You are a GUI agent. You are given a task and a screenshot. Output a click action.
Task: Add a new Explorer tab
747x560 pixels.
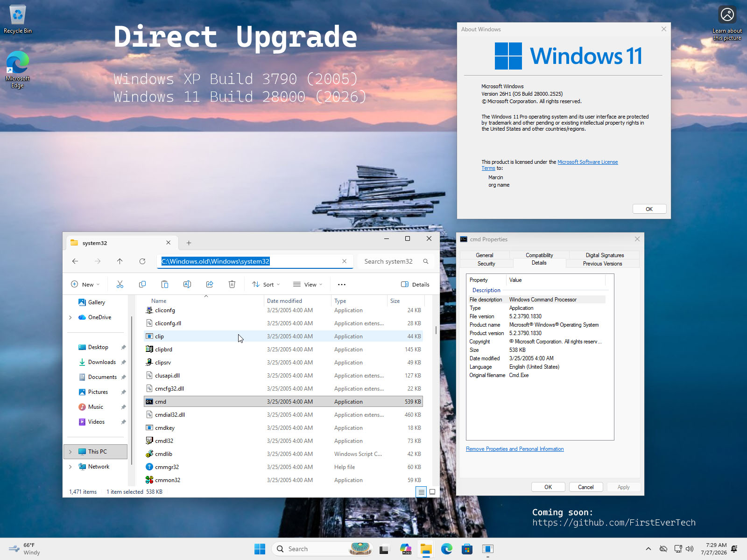pyautogui.click(x=189, y=243)
